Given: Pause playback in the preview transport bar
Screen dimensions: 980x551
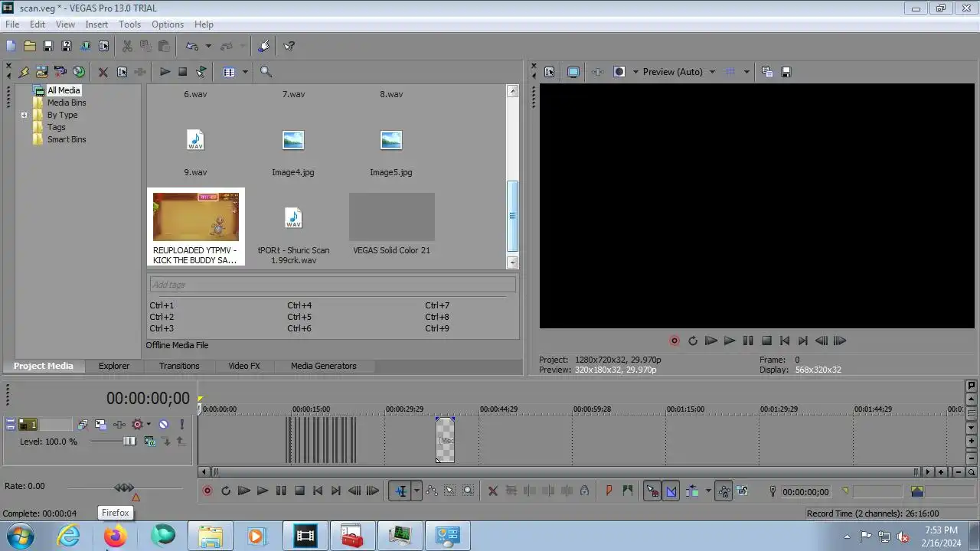Looking at the screenshot, I should tap(748, 341).
